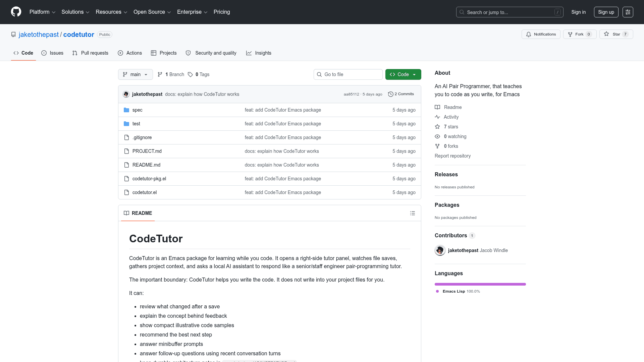
Task: Select the Code tab
Action: pos(23,53)
